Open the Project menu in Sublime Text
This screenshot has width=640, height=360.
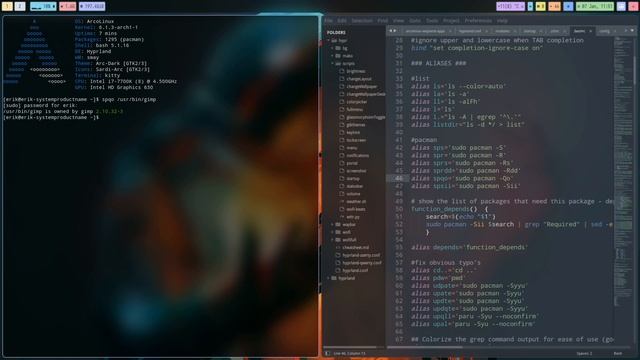[451, 20]
